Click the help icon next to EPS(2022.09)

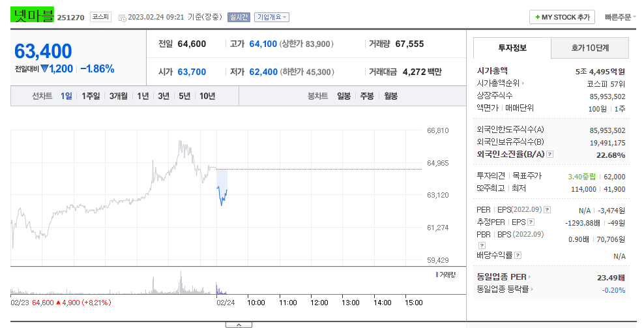tap(547, 209)
